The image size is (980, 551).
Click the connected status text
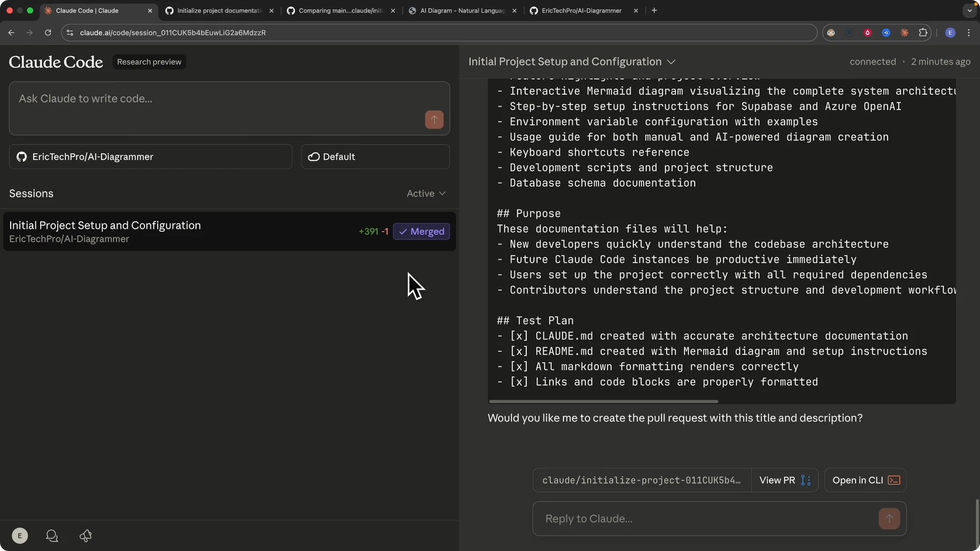click(x=873, y=62)
